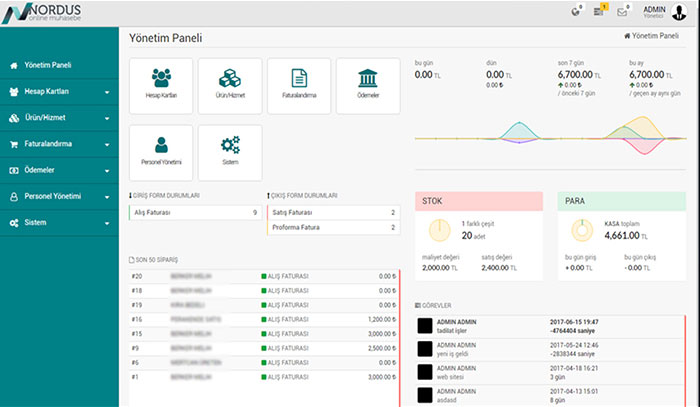Open the Personel Yönetimi person tile
The height and width of the screenshot is (407, 700).
pyautogui.click(x=161, y=153)
